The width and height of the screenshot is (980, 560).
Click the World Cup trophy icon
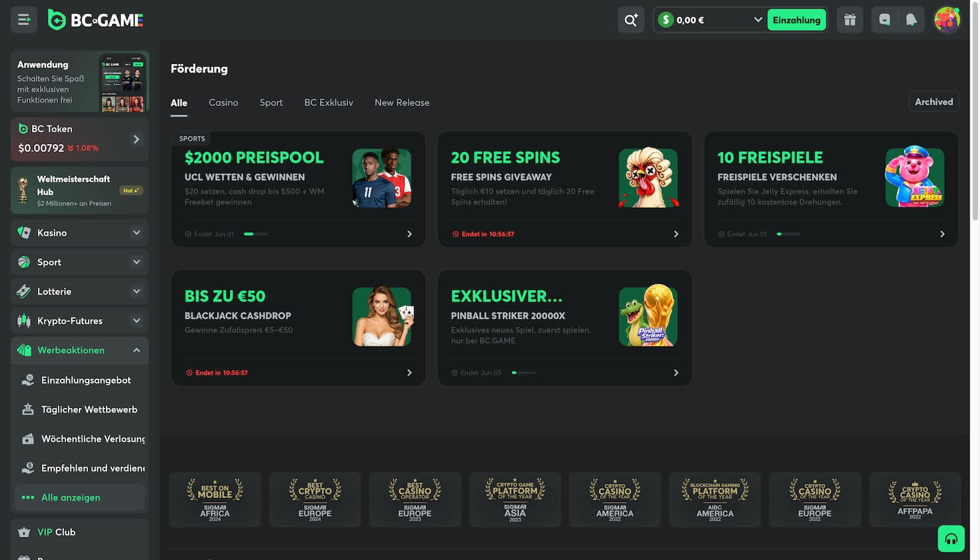click(x=23, y=191)
